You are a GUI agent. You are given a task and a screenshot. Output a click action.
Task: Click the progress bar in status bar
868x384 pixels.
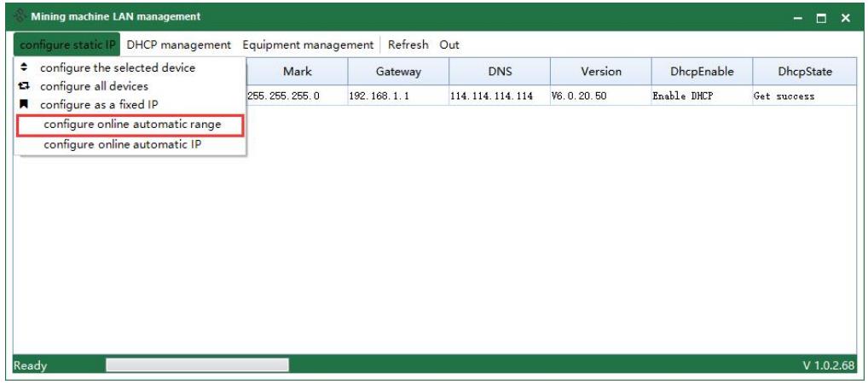coord(196,365)
